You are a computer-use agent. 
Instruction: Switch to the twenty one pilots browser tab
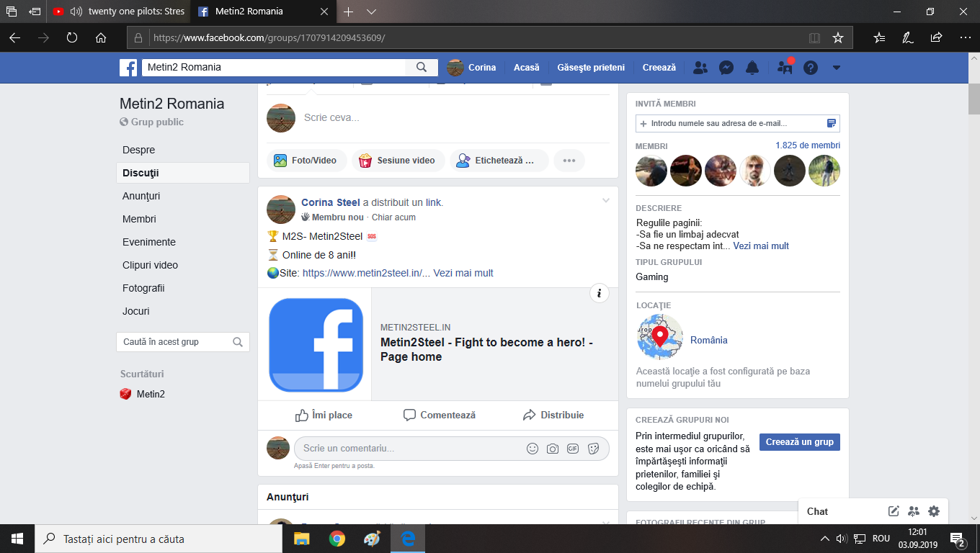click(120, 12)
